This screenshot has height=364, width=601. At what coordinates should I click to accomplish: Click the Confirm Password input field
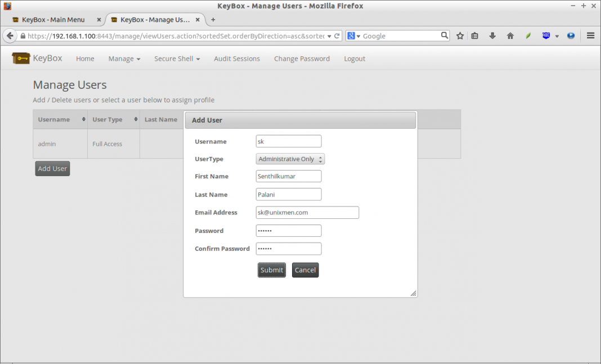289,249
